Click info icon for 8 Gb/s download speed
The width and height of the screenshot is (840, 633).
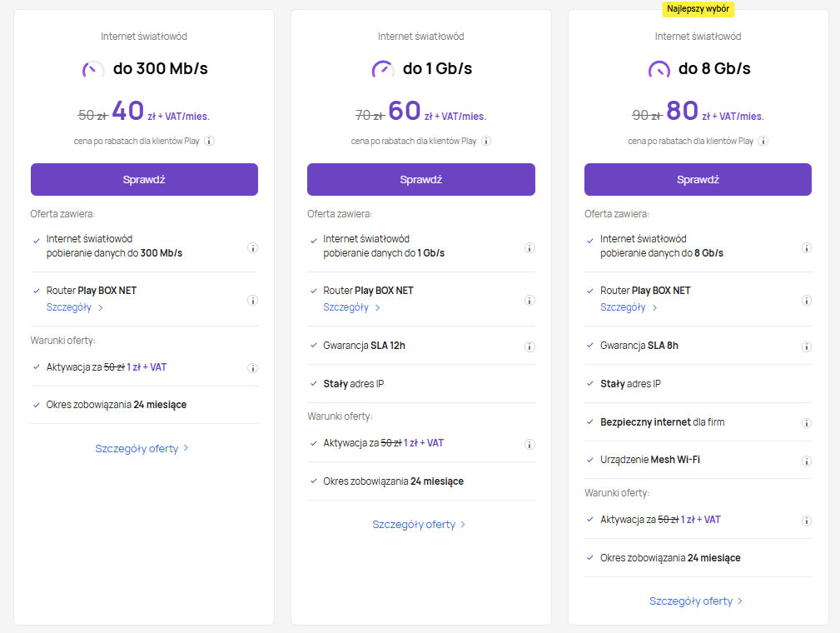point(806,247)
